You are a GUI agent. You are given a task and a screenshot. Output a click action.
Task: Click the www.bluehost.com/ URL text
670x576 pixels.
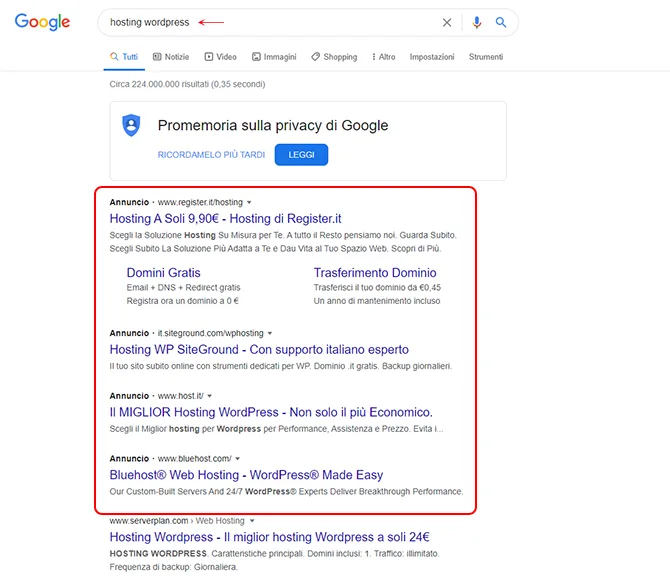tap(194, 458)
